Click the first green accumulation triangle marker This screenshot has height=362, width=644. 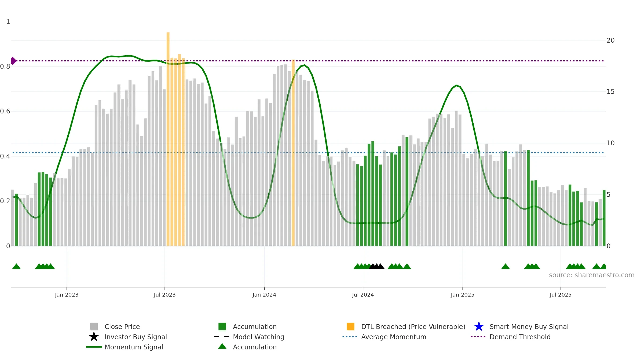click(16, 266)
